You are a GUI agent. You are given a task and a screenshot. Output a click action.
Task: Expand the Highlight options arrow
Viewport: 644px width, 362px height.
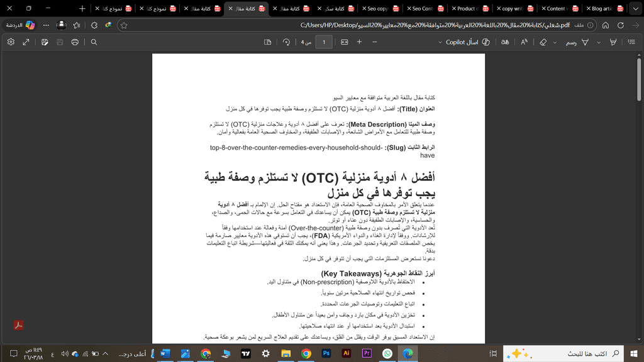coord(599,42)
